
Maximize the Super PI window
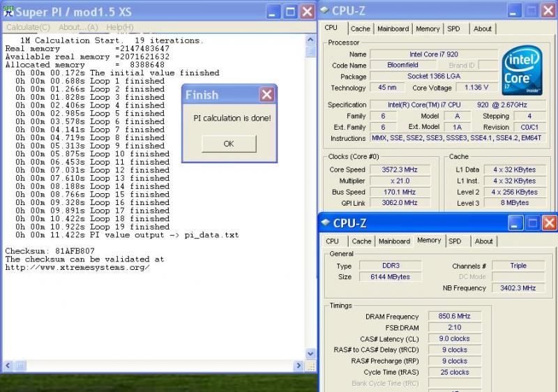pyautogui.click(x=290, y=12)
